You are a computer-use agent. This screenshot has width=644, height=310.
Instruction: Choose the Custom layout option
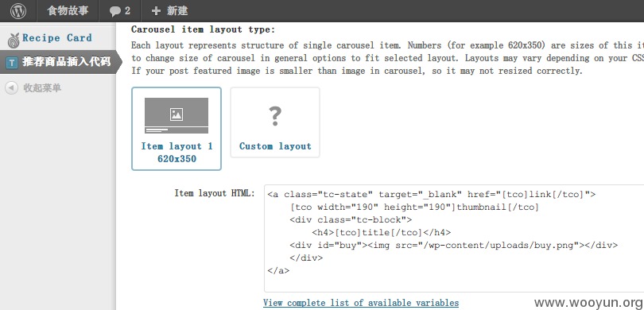click(x=275, y=122)
